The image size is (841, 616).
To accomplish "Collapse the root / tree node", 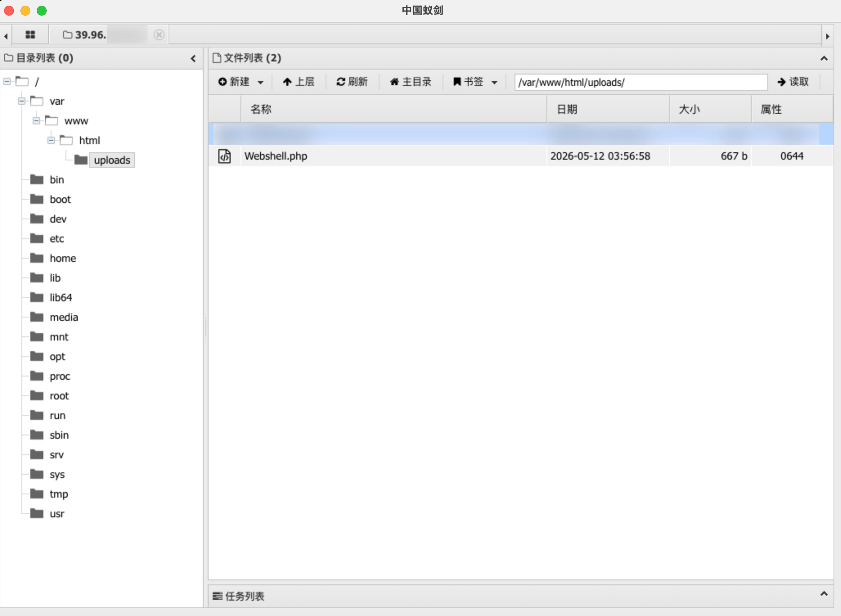I will click(x=7, y=82).
